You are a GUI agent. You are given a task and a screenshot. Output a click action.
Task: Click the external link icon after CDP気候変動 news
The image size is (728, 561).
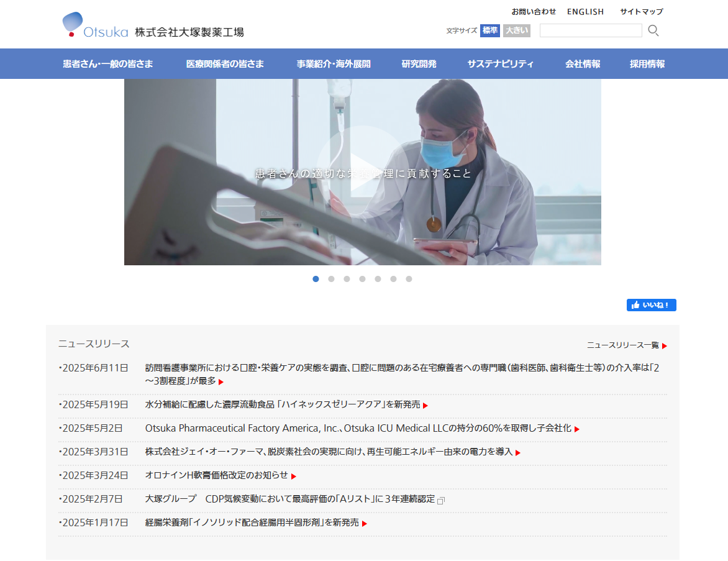pos(441,500)
